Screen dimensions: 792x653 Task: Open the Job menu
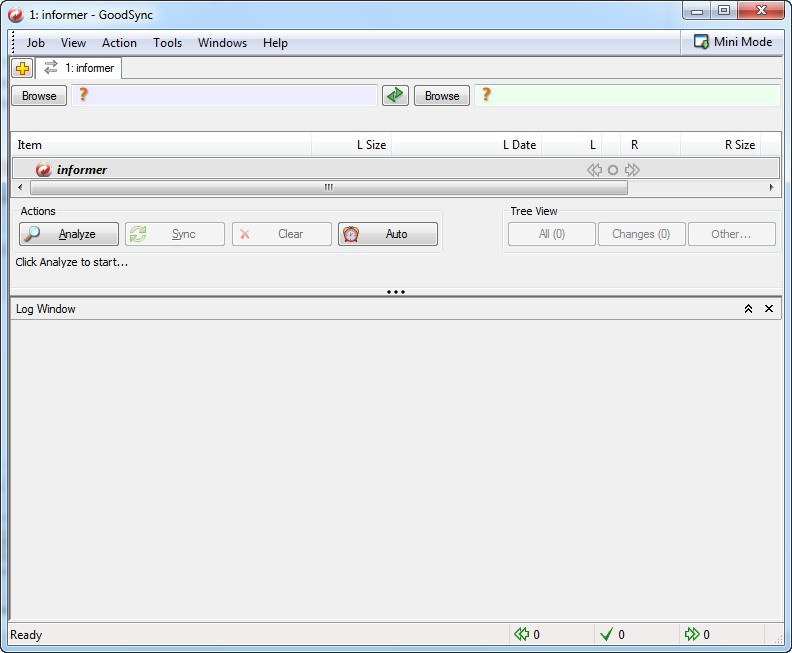[x=35, y=43]
